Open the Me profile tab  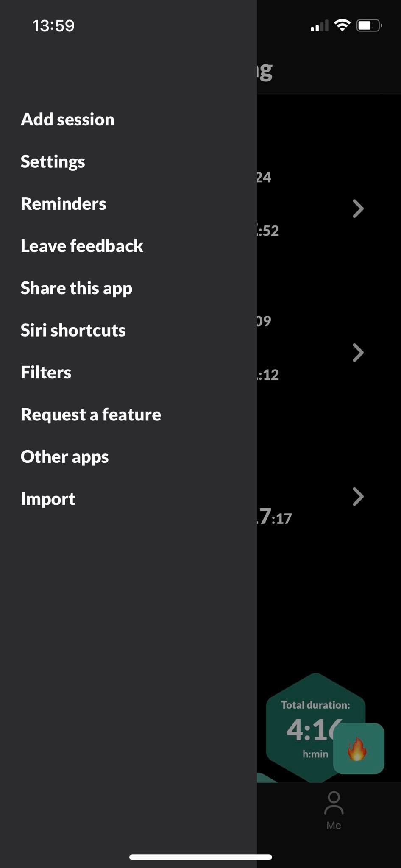[334, 810]
